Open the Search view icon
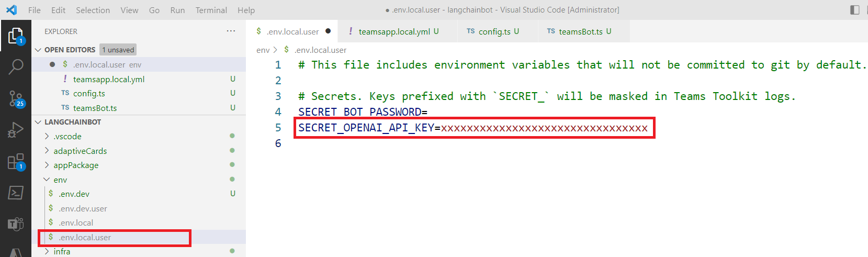The width and height of the screenshot is (868, 257). 16,66
